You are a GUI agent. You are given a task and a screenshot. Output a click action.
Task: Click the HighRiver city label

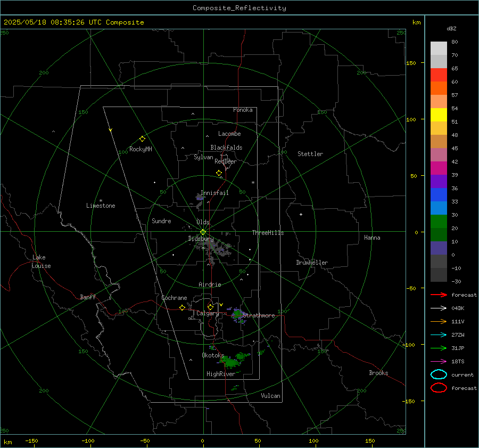221,374
